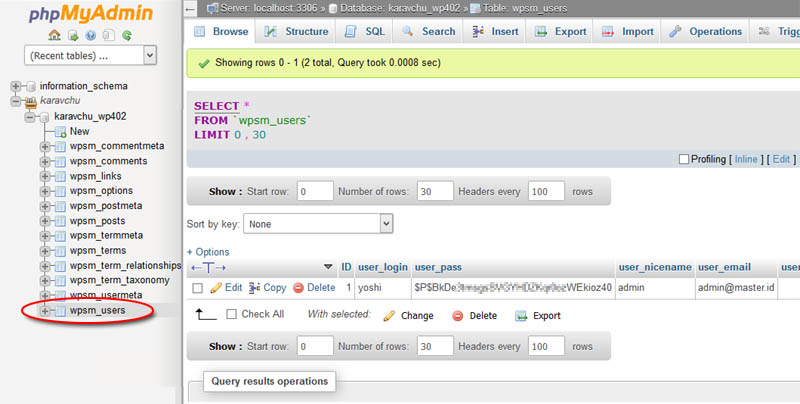The height and width of the screenshot is (404, 800).
Task: Click the green reload navigation icon
Action: (x=127, y=35)
